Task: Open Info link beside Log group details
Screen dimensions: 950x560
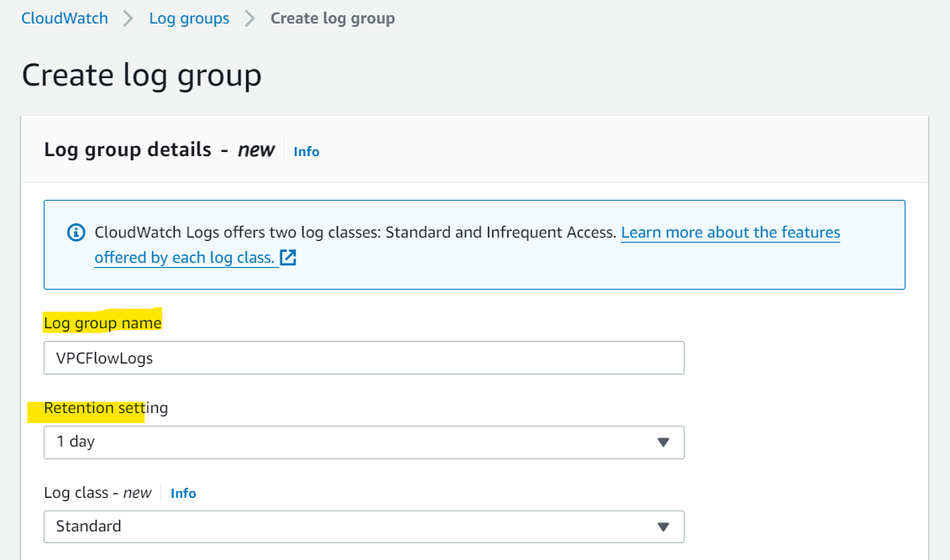Action: [x=307, y=151]
